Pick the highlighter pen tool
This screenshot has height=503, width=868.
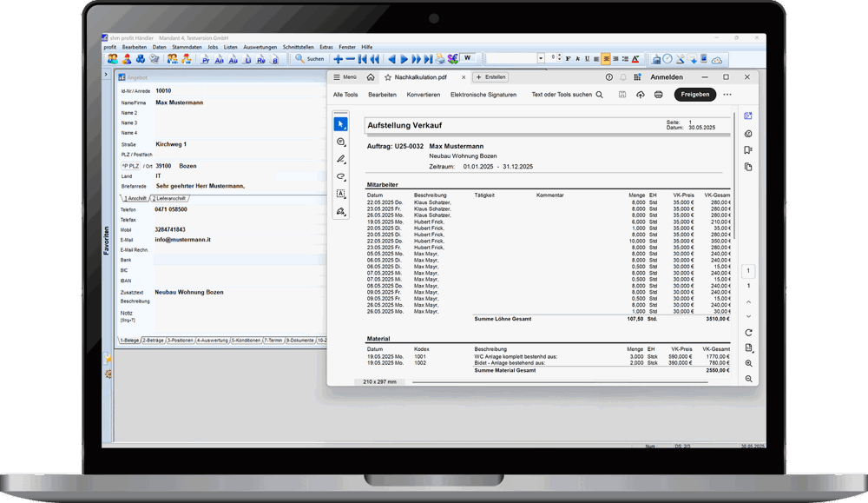point(341,159)
